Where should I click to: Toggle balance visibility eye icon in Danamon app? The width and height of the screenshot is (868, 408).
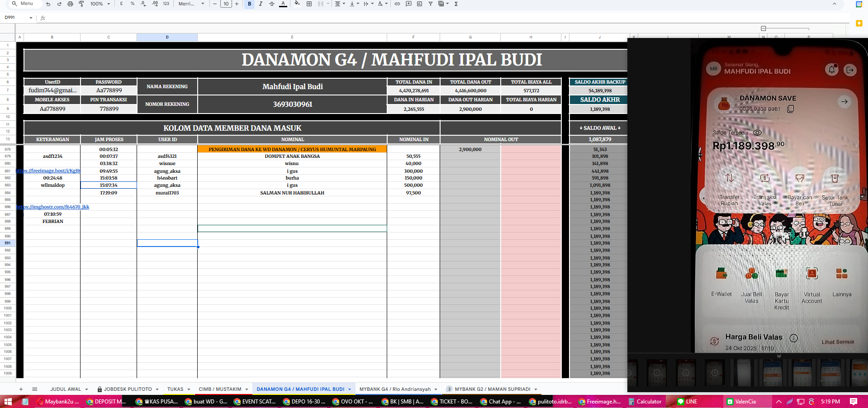pyautogui.click(x=757, y=133)
